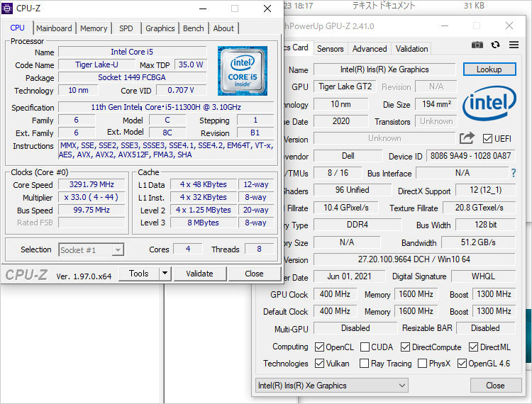Click the Multiplier value x 33.0

[92, 197]
